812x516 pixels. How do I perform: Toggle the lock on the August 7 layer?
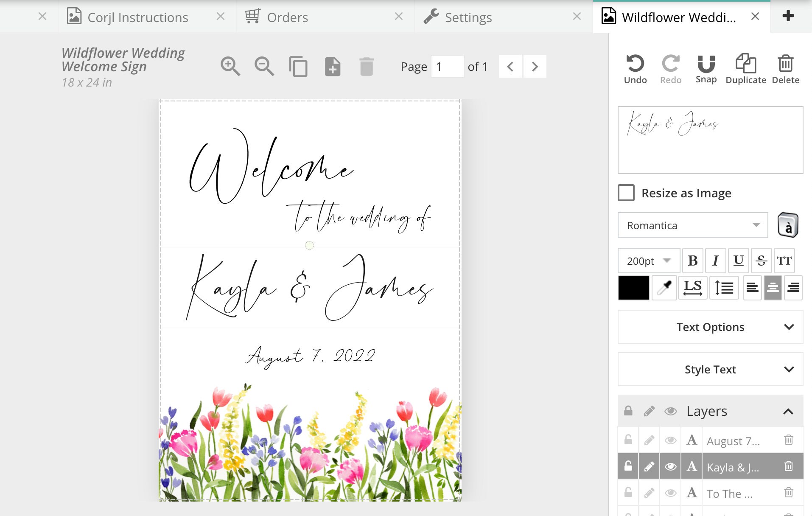click(x=628, y=440)
